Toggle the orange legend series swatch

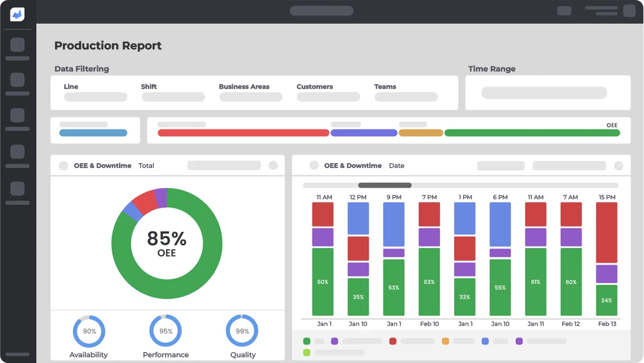(445, 342)
